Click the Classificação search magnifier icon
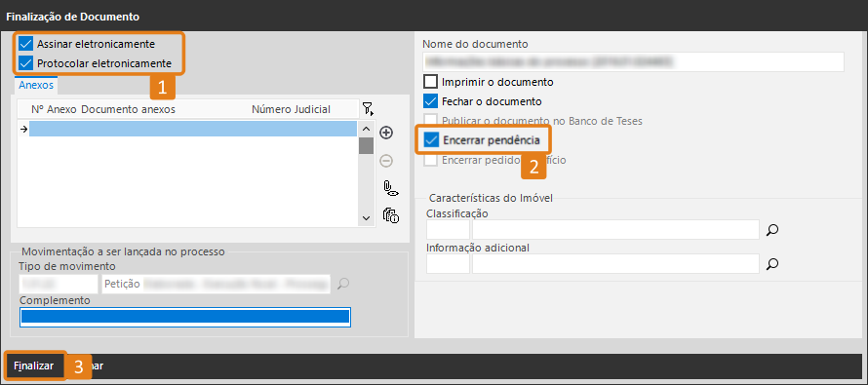Screen dimensions: 868x385 pyautogui.click(x=772, y=230)
